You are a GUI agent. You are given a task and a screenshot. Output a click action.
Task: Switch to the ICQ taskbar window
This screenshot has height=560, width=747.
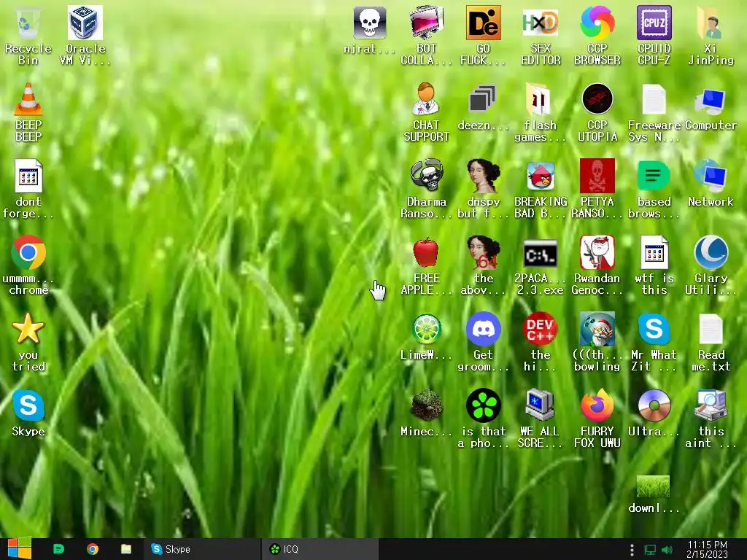pos(320,549)
